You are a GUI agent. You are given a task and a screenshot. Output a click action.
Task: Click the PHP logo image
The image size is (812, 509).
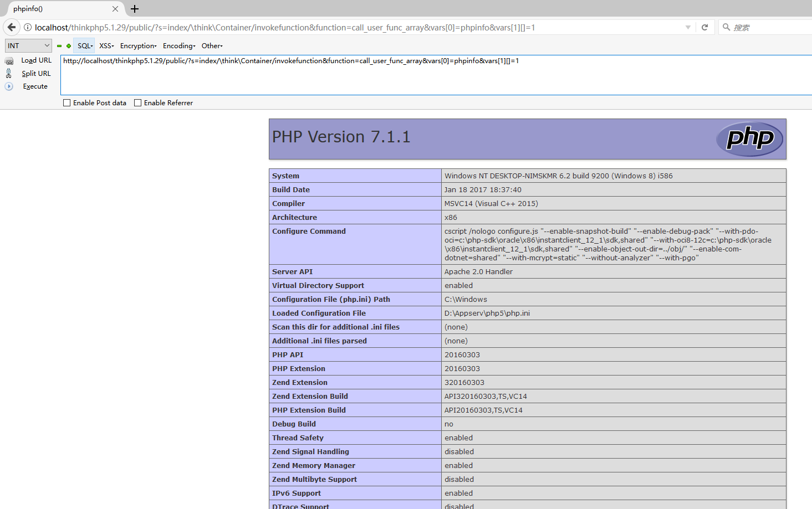click(x=749, y=138)
